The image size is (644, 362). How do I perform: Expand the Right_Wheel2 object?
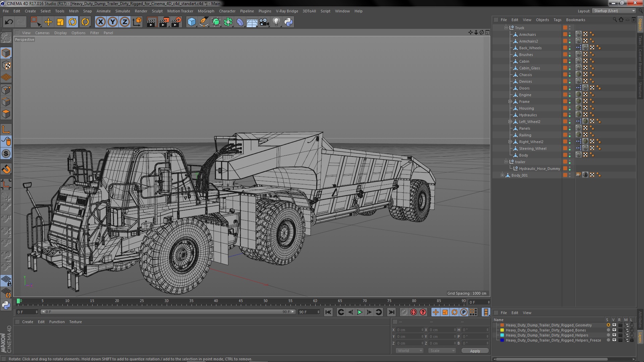coord(510,142)
